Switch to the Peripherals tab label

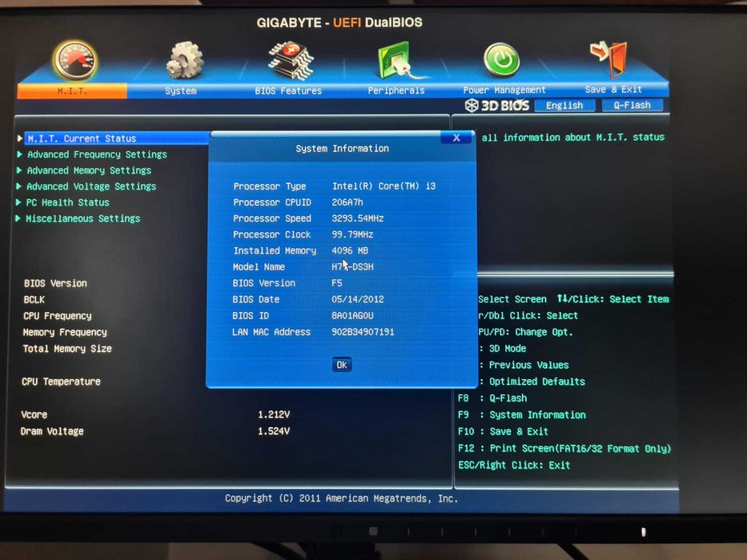coord(396,90)
